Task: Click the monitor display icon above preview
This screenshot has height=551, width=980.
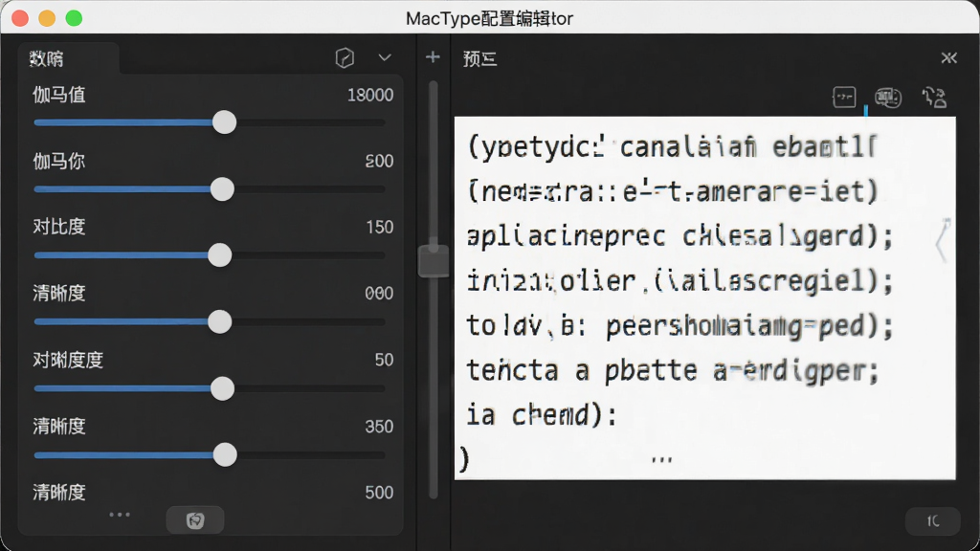Action: (x=887, y=97)
